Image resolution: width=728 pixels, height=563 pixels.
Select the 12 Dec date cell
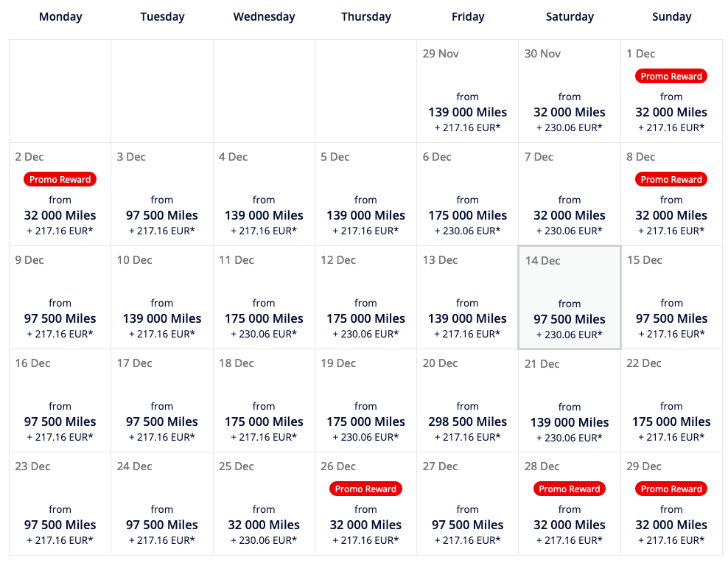(366, 297)
